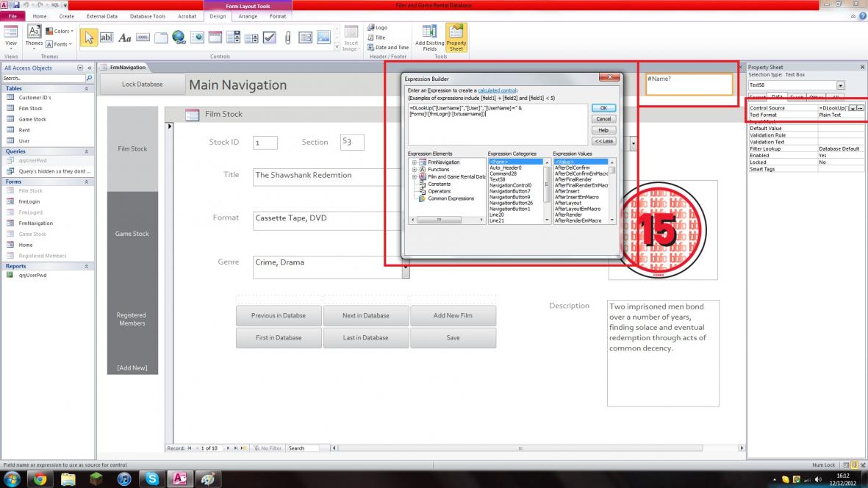
Task: Select the Hyperlink globe control
Action: pos(179,37)
